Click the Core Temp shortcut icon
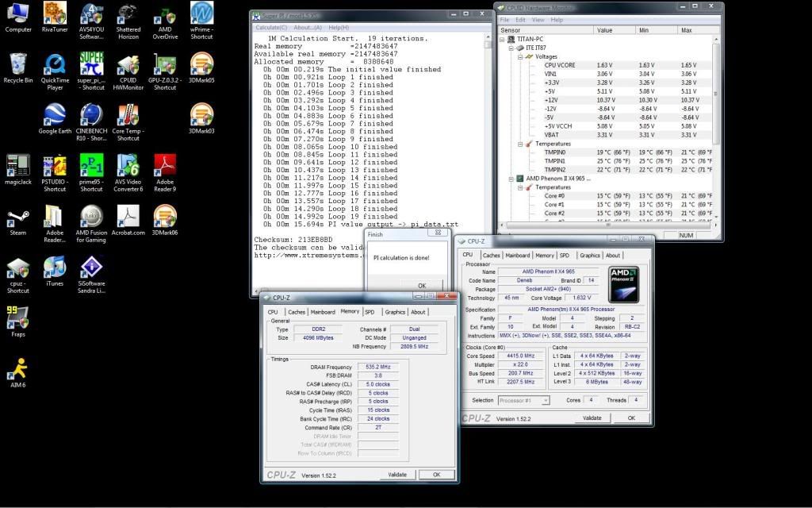Image resolution: width=812 pixels, height=508 pixels. click(128, 122)
